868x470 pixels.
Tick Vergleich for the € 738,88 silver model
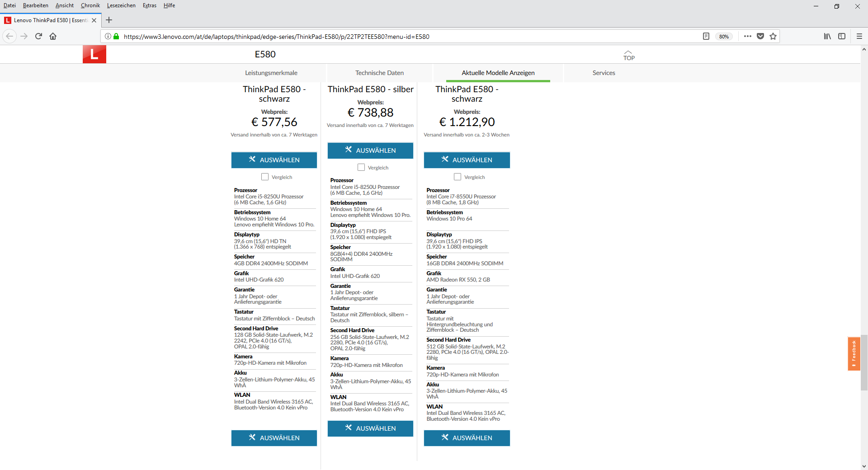point(361,167)
